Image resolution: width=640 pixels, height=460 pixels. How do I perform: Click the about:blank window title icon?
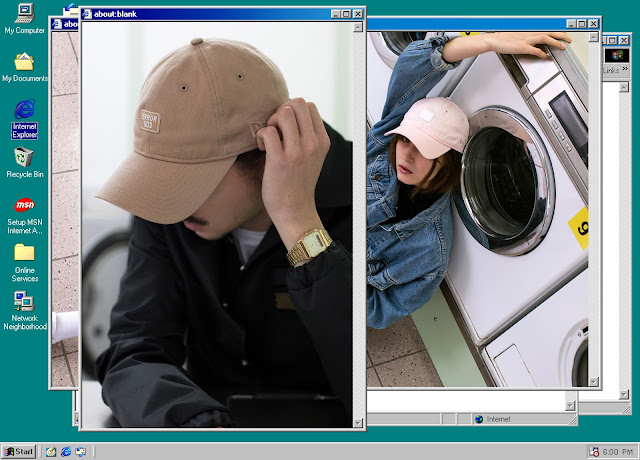pos(87,14)
